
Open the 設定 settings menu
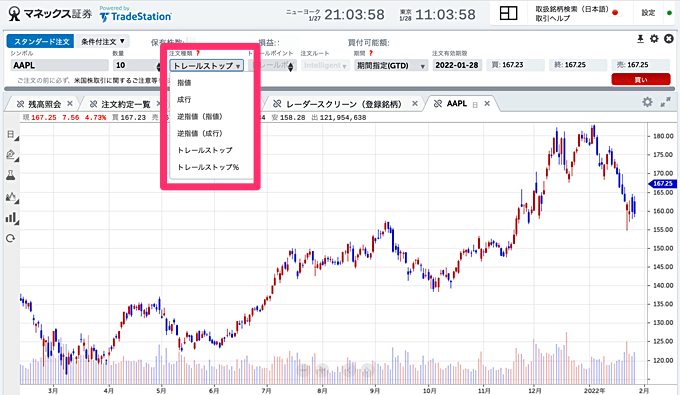tap(648, 13)
